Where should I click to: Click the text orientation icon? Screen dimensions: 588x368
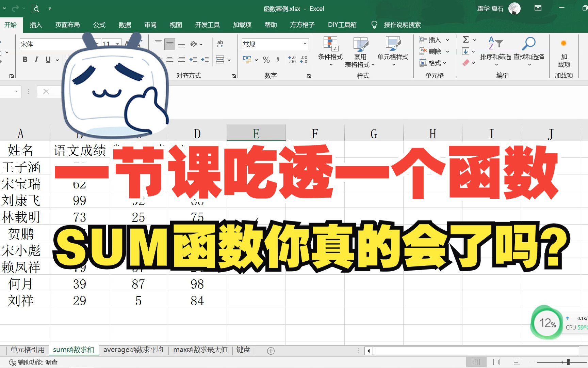[x=194, y=44]
